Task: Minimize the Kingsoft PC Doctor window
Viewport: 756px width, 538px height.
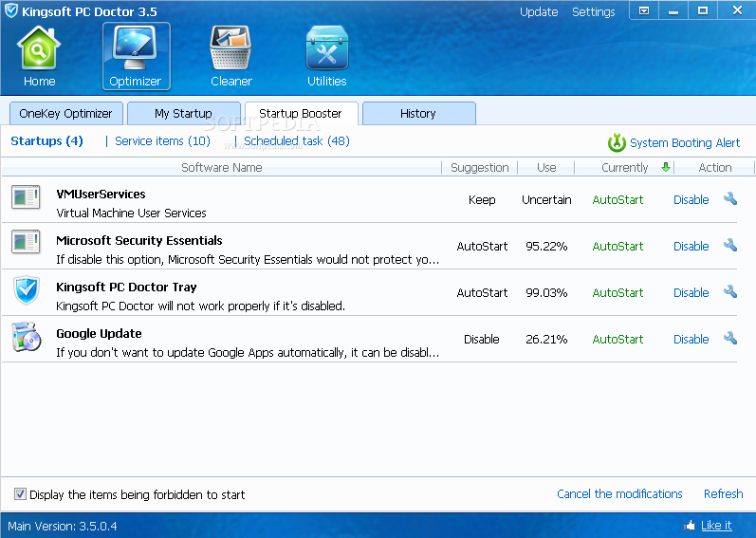Action: point(673,10)
